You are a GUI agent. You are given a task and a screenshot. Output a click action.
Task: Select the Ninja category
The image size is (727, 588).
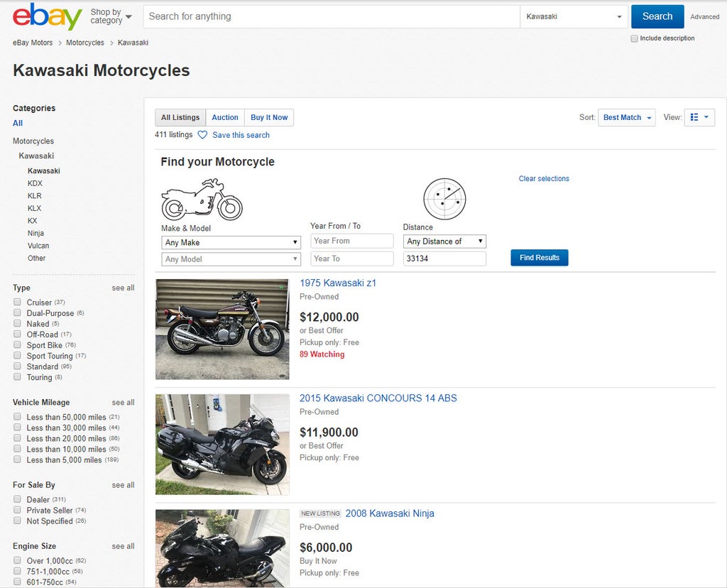(35, 233)
